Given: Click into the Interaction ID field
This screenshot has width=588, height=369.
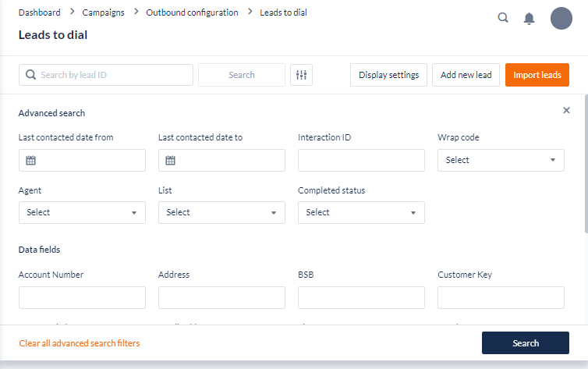Looking at the screenshot, I should pos(361,161).
